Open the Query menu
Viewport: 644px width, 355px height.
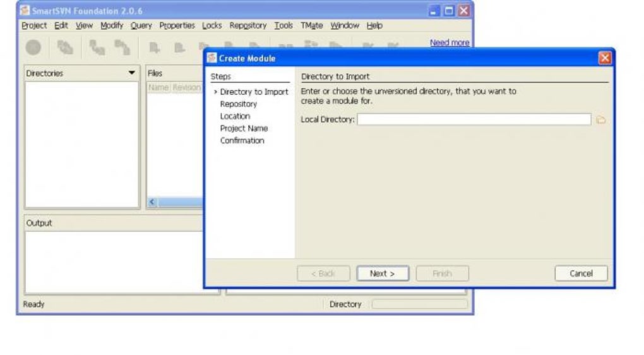[141, 25]
